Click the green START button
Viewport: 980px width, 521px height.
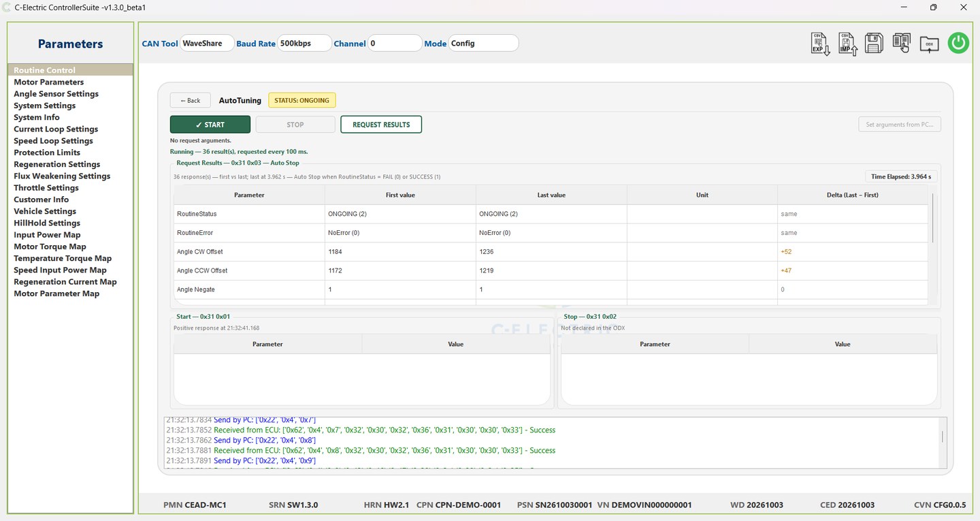point(210,125)
